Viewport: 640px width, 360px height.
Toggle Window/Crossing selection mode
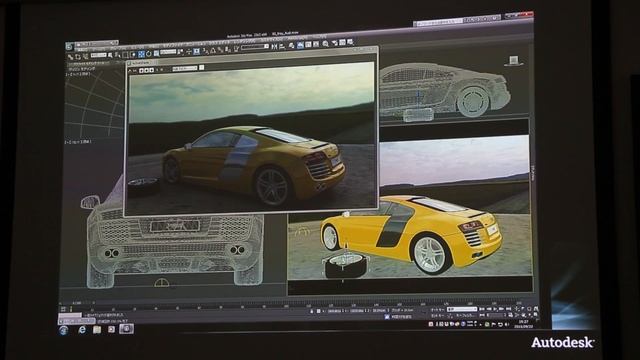point(133,54)
